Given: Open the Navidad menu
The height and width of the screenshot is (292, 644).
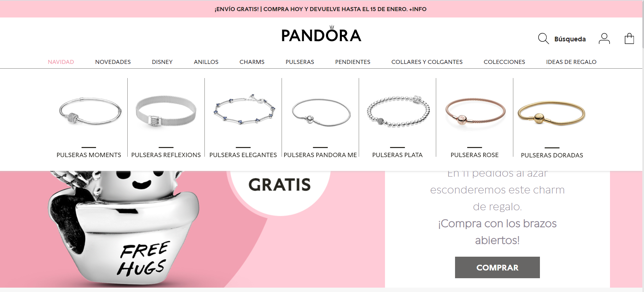Looking at the screenshot, I should [61, 62].
